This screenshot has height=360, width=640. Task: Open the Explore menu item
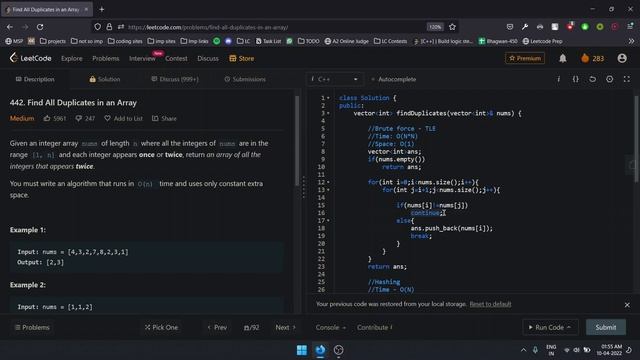click(x=72, y=58)
